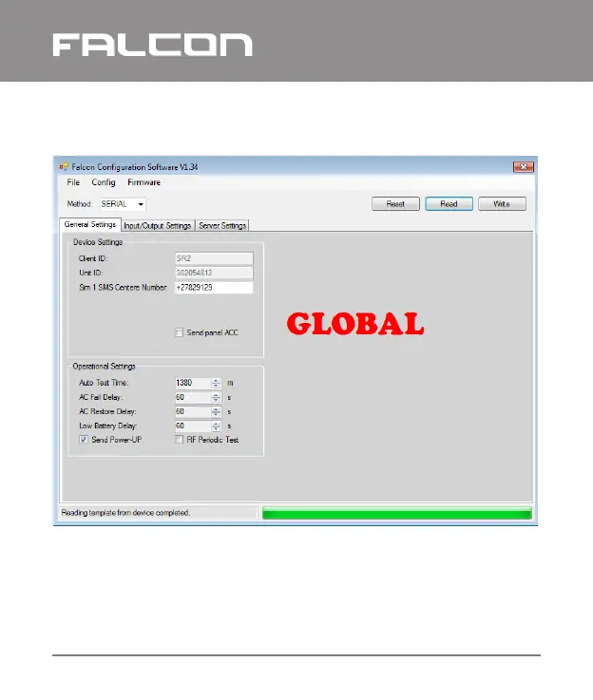Enable the RF Periodic Test checkbox

[179, 440]
